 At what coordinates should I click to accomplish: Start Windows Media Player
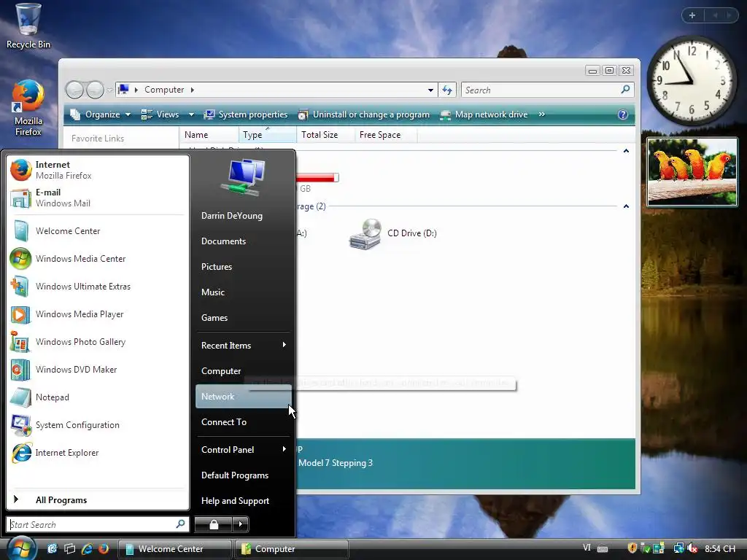tap(98, 314)
